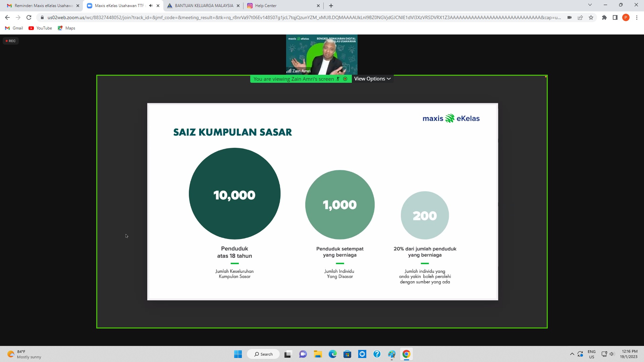Image resolution: width=644 pixels, height=362 pixels.
Task: Open the Chrome extensions puzzle icon
Action: click(604, 17)
